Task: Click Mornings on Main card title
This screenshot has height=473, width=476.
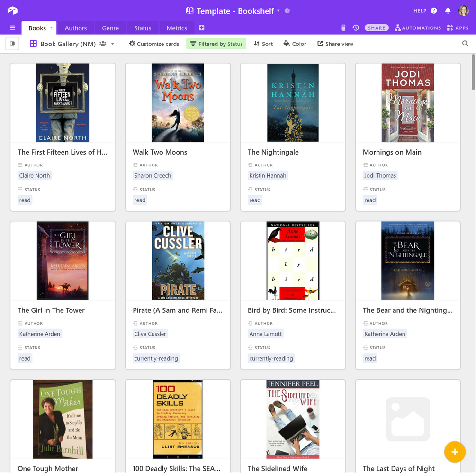Action: click(x=392, y=152)
